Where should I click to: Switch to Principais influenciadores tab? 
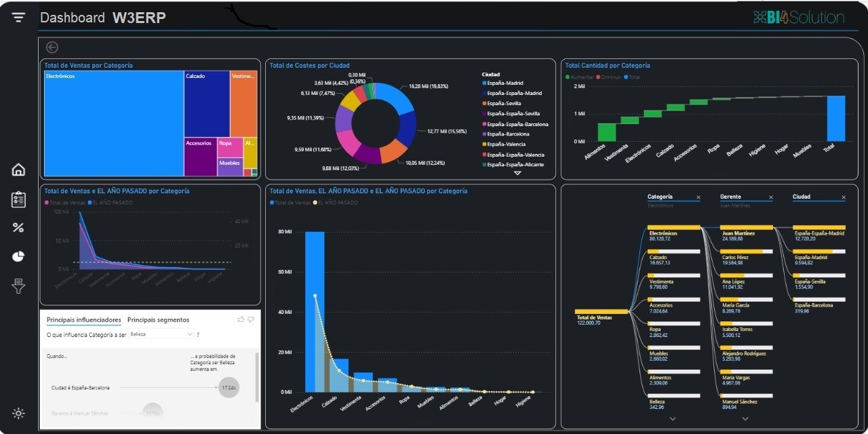click(84, 320)
